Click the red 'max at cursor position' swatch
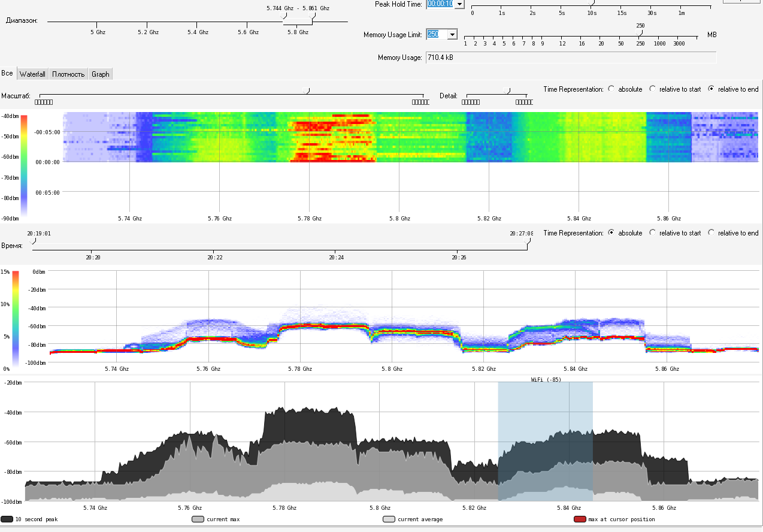 tap(580, 519)
